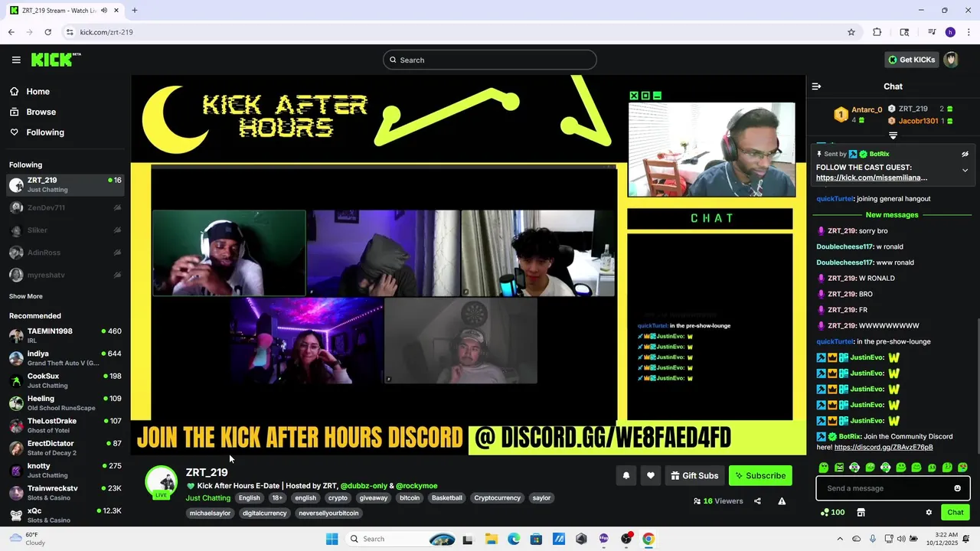Select ZenDev711 offline channel
This screenshot has height=551, width=980.
65,207
